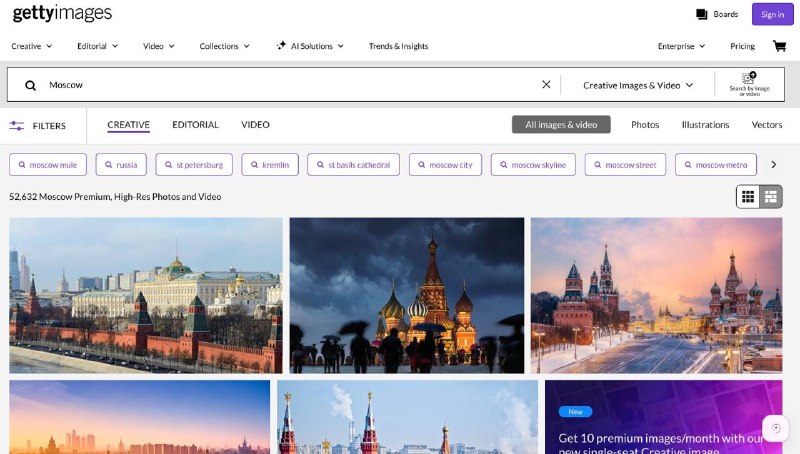Screen dimensions: 800x454
Task: Open snowy Red Square sunset photo
Action: coord(657,295)
